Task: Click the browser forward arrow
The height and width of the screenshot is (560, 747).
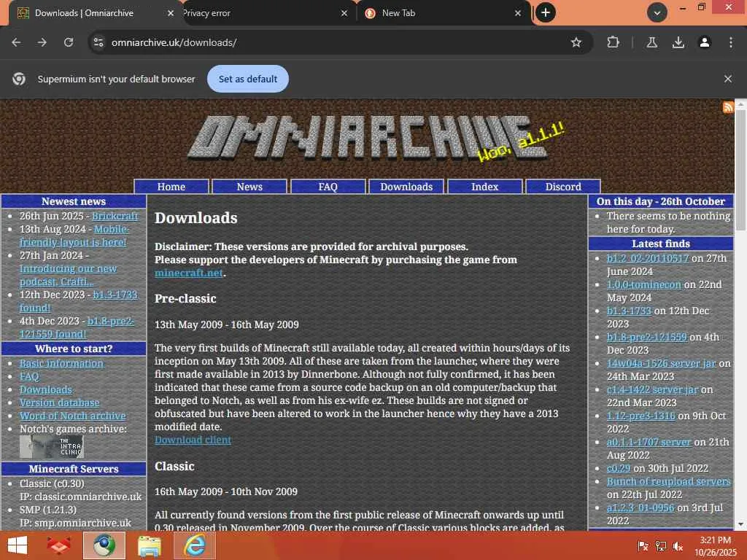Action: tap(42, 42)
